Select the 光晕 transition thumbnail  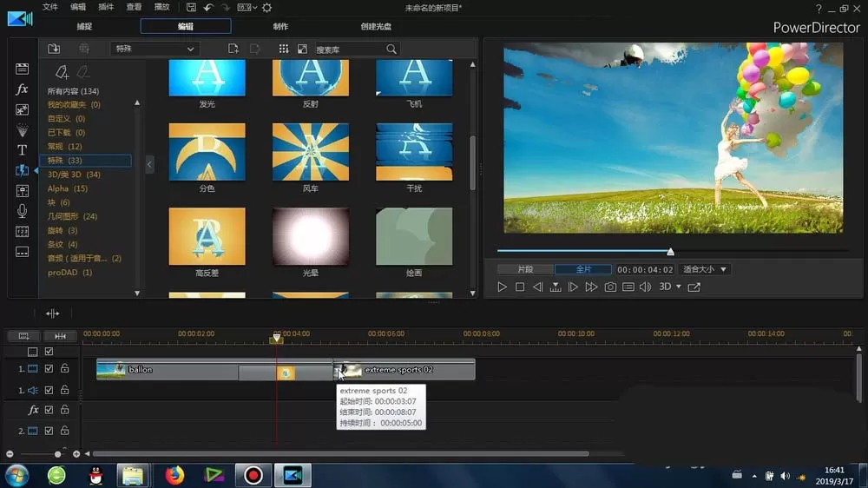point(311,236)
